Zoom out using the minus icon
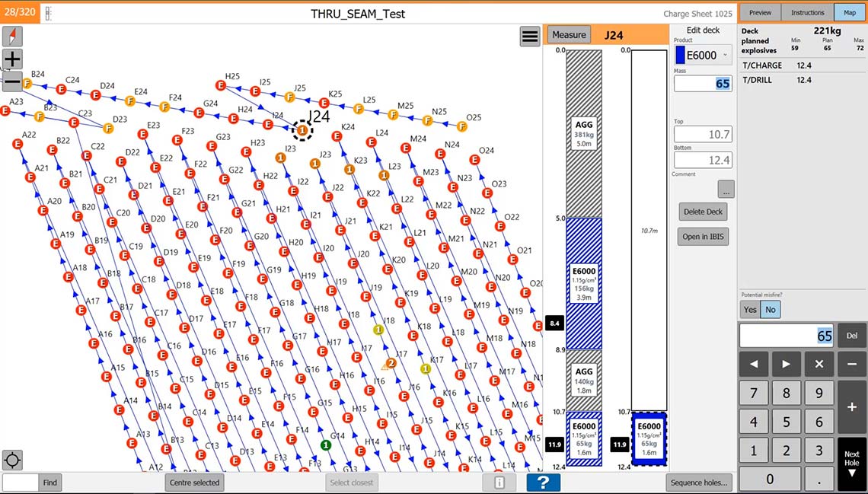This screenshot has height=494, width=868. click(11, 81)
